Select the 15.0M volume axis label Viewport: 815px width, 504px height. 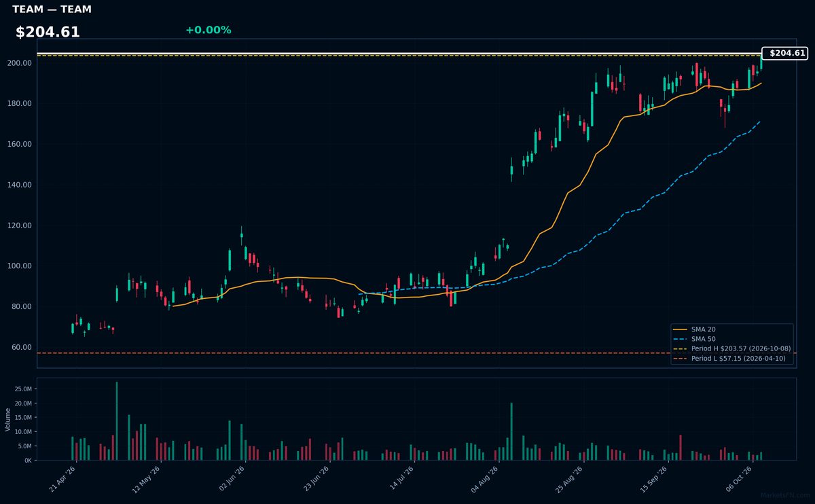[22, 418]
